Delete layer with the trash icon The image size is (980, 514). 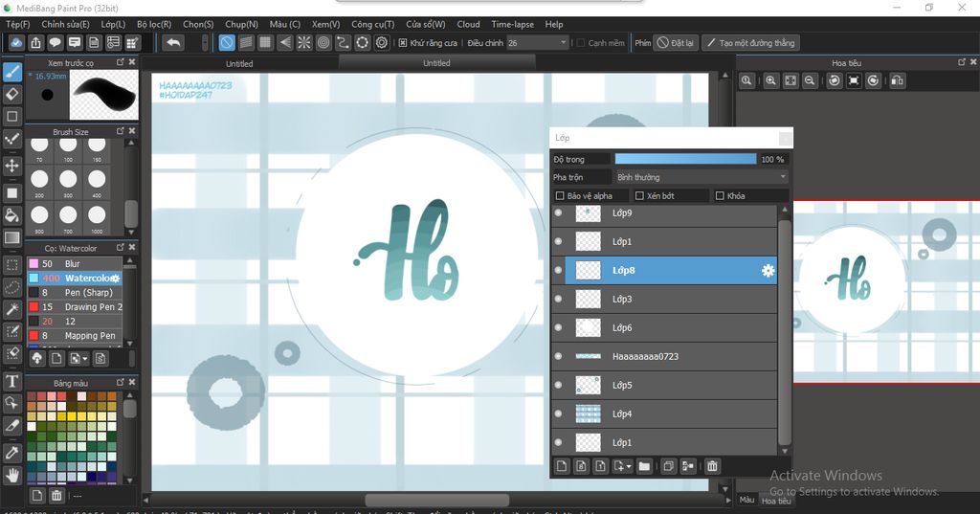[x=712, y=466]
